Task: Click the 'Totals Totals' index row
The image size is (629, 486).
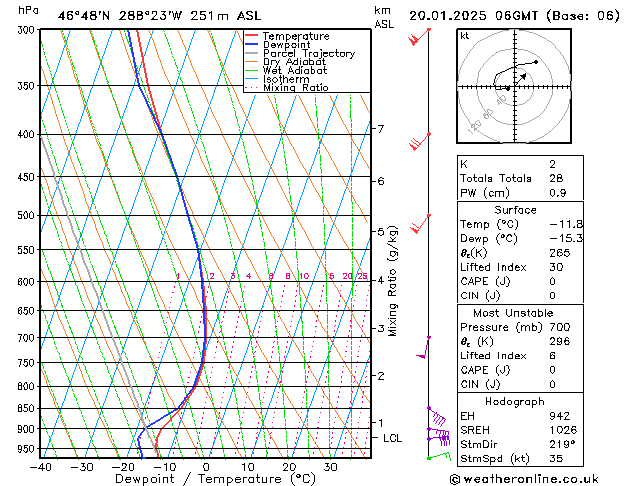Action: pyautogui.click(x=520, y=178)
